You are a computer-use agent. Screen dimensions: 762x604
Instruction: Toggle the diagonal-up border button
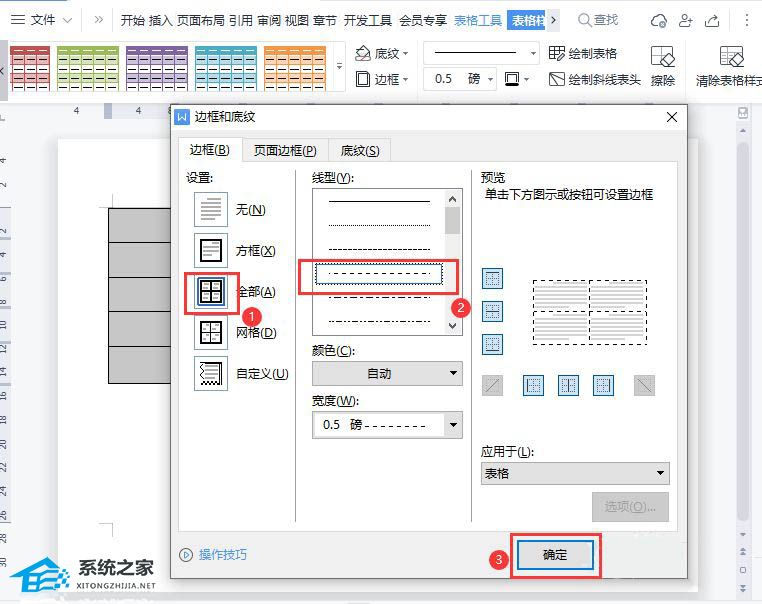[492, 386]
